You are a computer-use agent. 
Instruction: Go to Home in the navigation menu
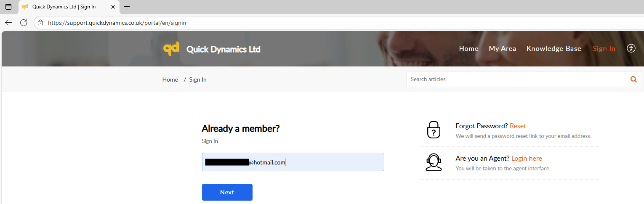click(x=468, y=49)
